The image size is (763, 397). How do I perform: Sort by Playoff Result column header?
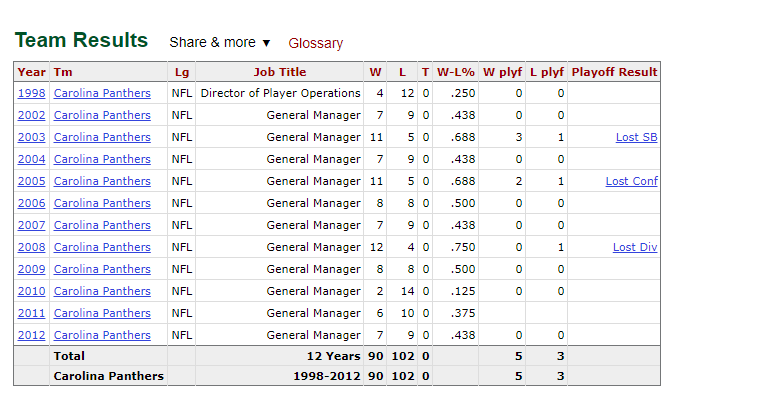614,72
